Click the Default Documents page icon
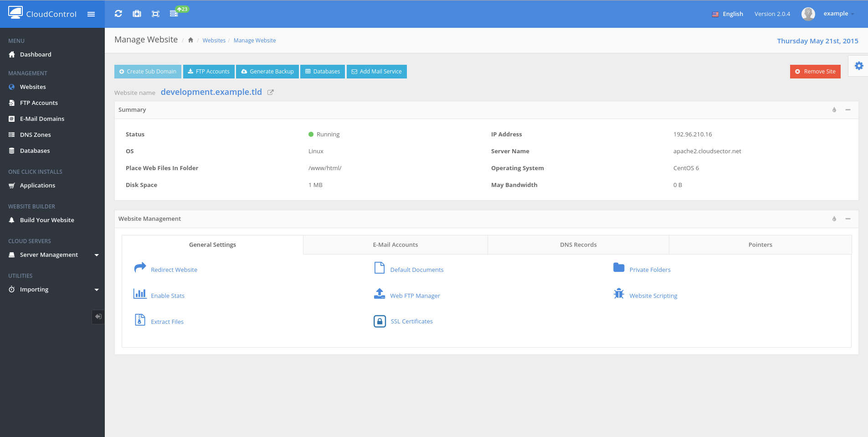This screenshot has height=437, width=868. (380, 267)
